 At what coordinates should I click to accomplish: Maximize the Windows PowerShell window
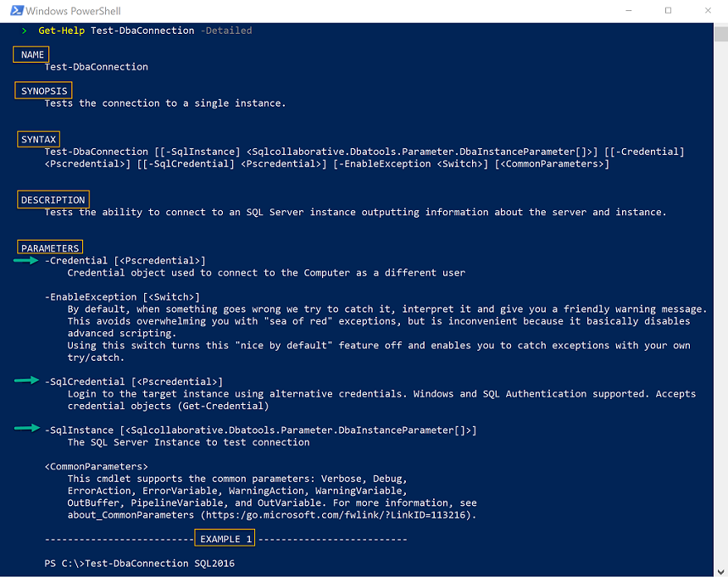click(x=668, y=10)
